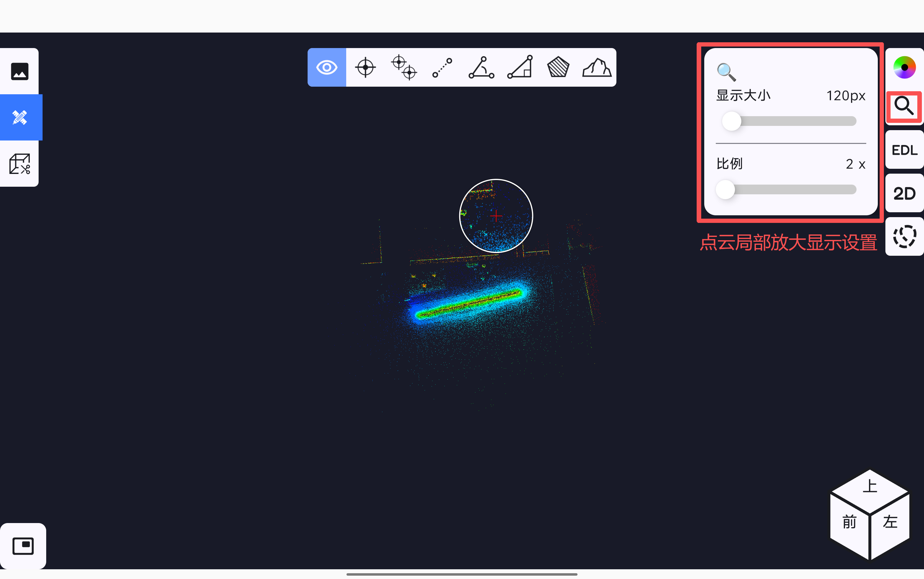924x579 pixels.
Task: Select the two-point pick tool
Action: 404,68
